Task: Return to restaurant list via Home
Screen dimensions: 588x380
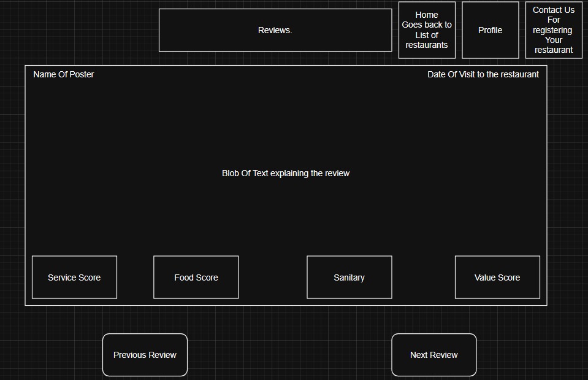Action: (427, 29)
